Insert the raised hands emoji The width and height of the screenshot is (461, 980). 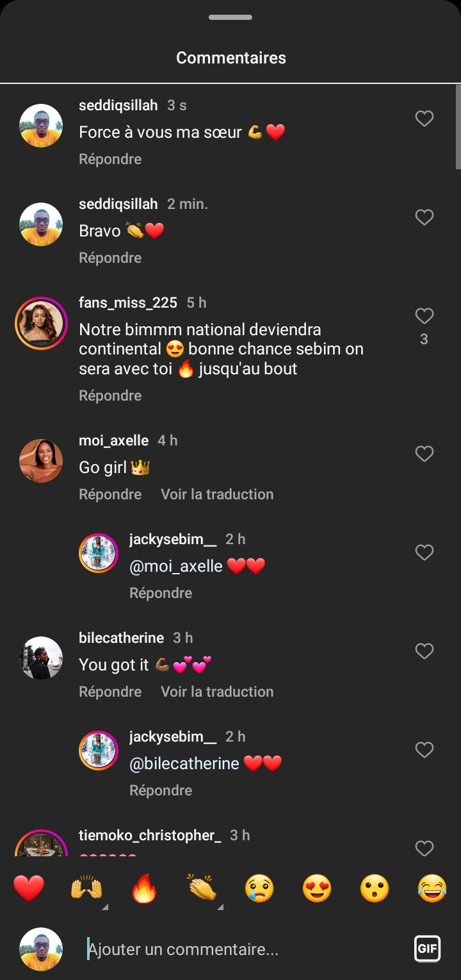click(x=86, y=889)
